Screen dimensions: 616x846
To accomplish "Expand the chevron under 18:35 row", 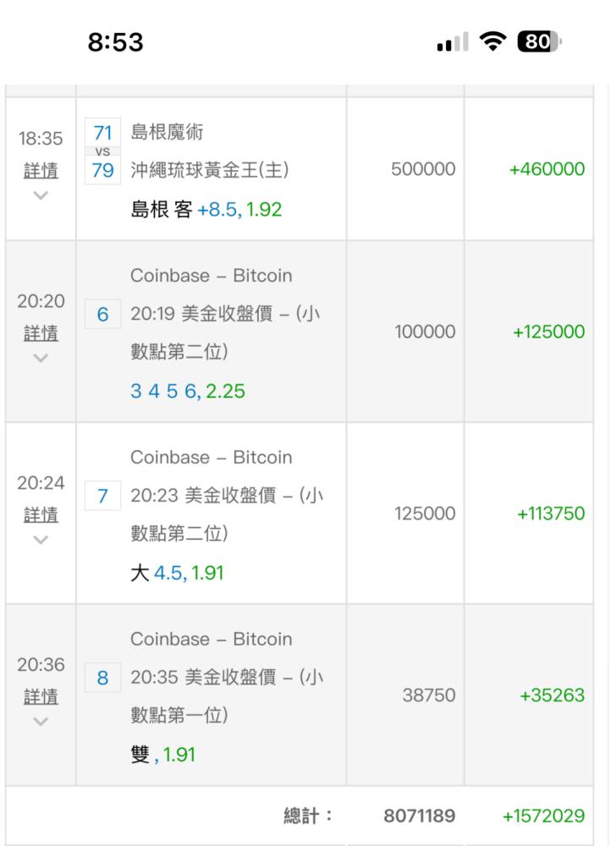I will click(41, 195).
